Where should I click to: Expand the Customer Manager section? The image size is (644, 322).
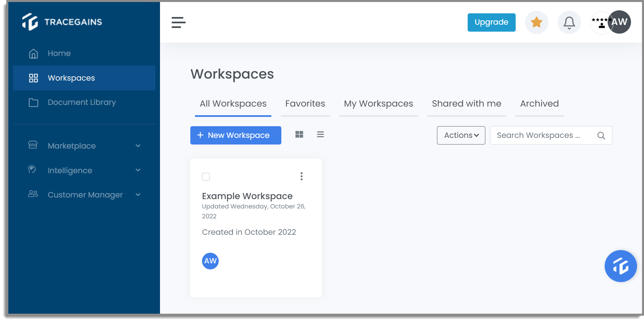click(85, 195)
